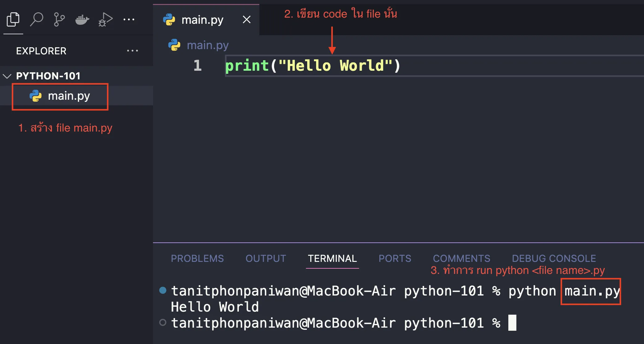Click the blue command-success indicator dot
This screenshot has width=644, height=344.
(163, 290)
